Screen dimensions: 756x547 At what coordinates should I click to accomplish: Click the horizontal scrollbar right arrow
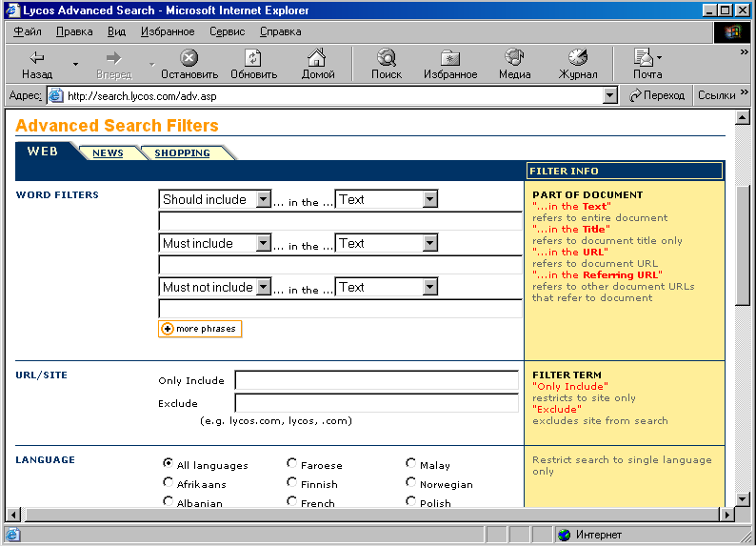click(727, 515)
